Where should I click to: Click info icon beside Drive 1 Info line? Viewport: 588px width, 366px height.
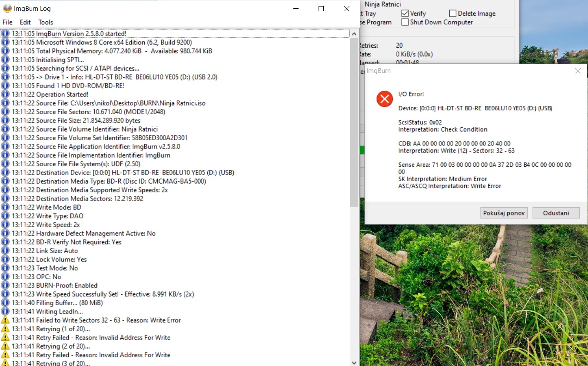point(5,77)
